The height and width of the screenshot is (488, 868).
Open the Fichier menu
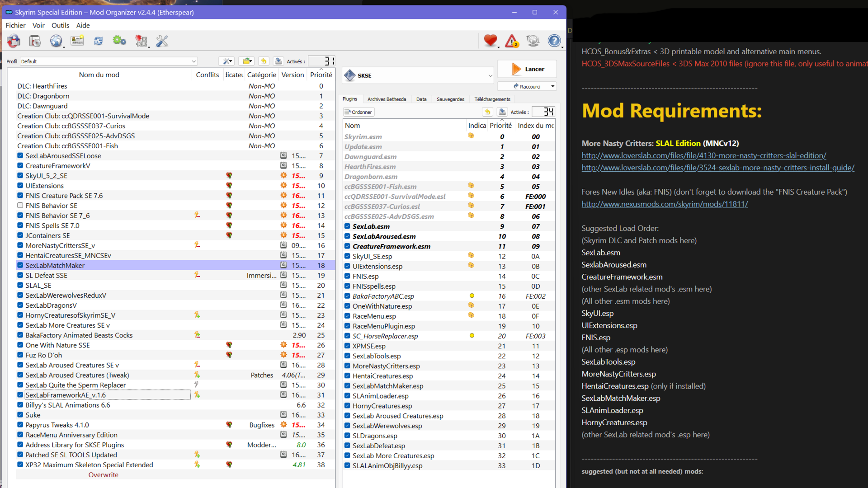[x=15, y=25]
